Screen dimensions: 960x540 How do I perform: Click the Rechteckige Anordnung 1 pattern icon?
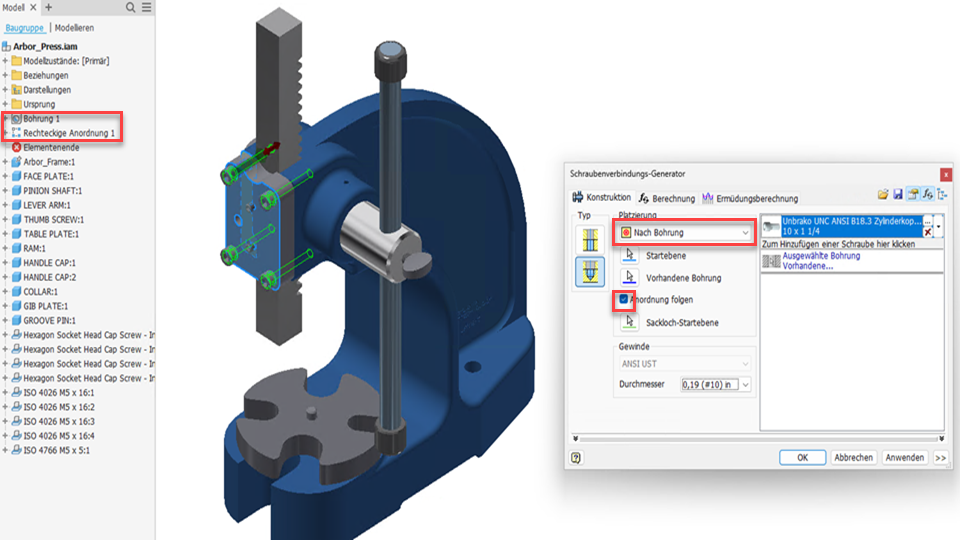pyautogui.click(x=17, y=133)
